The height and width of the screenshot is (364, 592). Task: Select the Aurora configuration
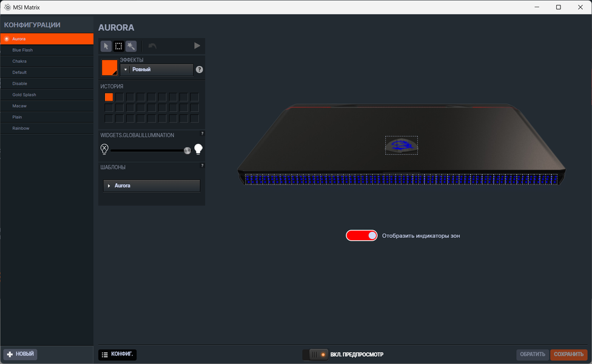click(x=47, y=39)
